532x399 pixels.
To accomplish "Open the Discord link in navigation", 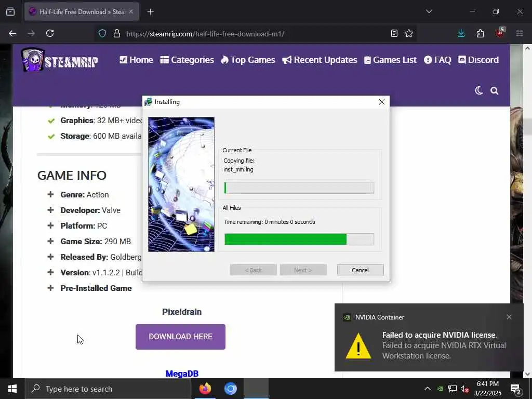I will (x=478, y=60).
